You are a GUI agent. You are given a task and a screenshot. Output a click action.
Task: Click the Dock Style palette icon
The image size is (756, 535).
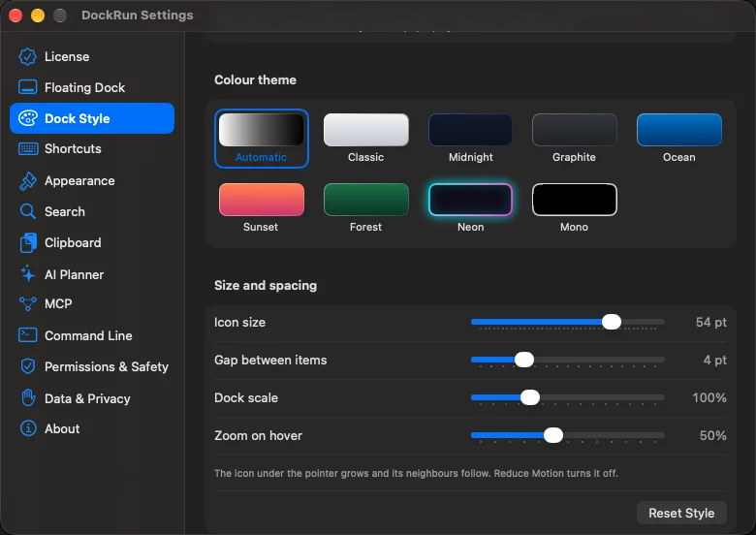pyautogui.click(x=27, y=118)
